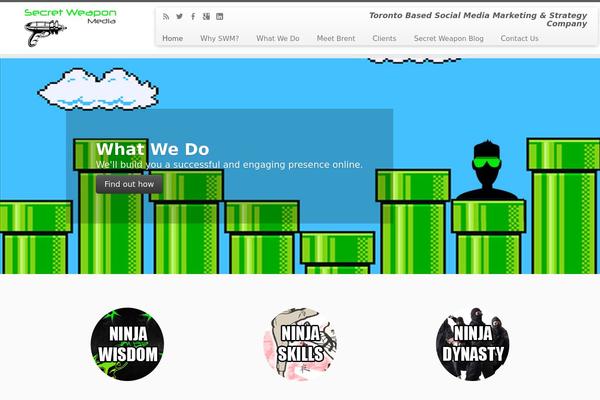Screen dimensions: 600x400
Task: Click the Toronto Based Social Media Marketing tagline
Action: click(x=478, y=19)
